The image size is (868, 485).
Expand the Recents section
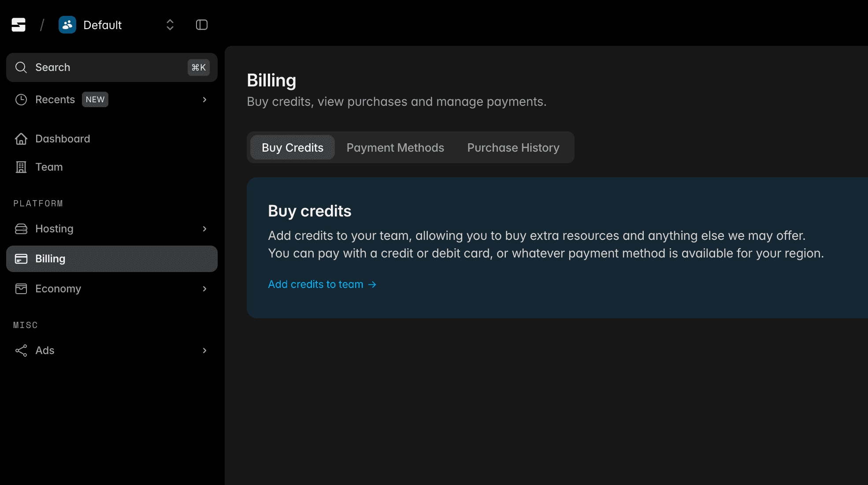(x=204, y=100)
